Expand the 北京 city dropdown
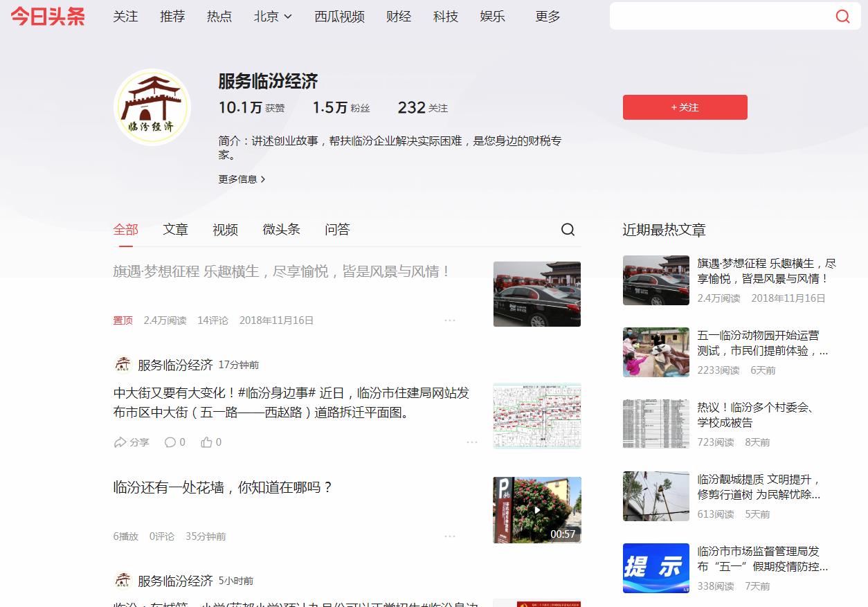 [273, 17]
